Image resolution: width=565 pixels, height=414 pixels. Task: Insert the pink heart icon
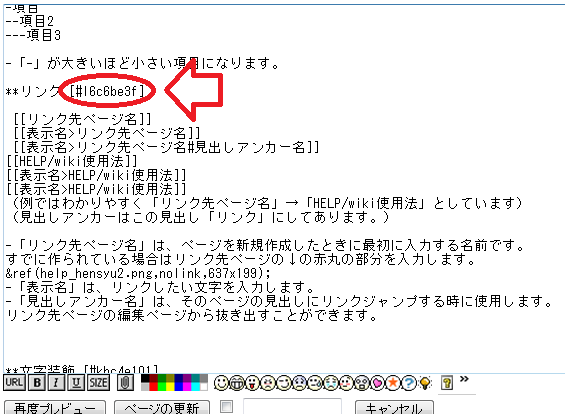[x=378, y=383]
